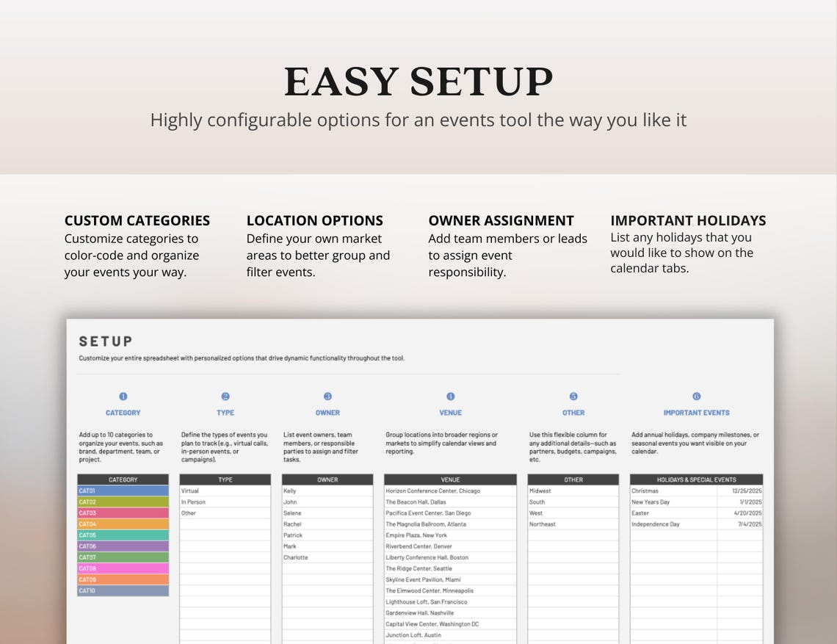This screenshot has height=644, width=837.
Task: Select 'Liberty Conference Hall, Boston' venue
Action: (451, 557)
